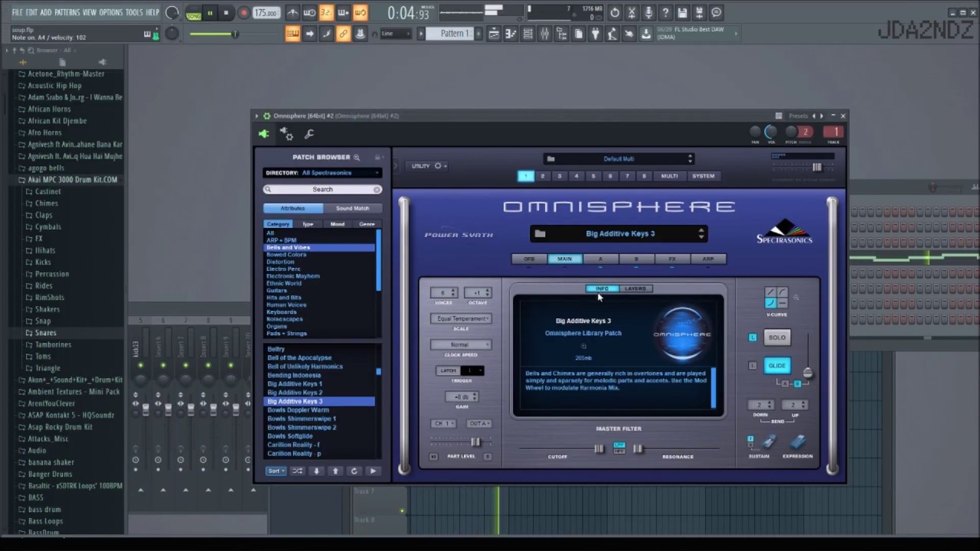This screenshot has width=980, height=551.
Task: Click the Omnisphere plugin options gear icon
Action: pyautogui.click(x=286, y=134)
